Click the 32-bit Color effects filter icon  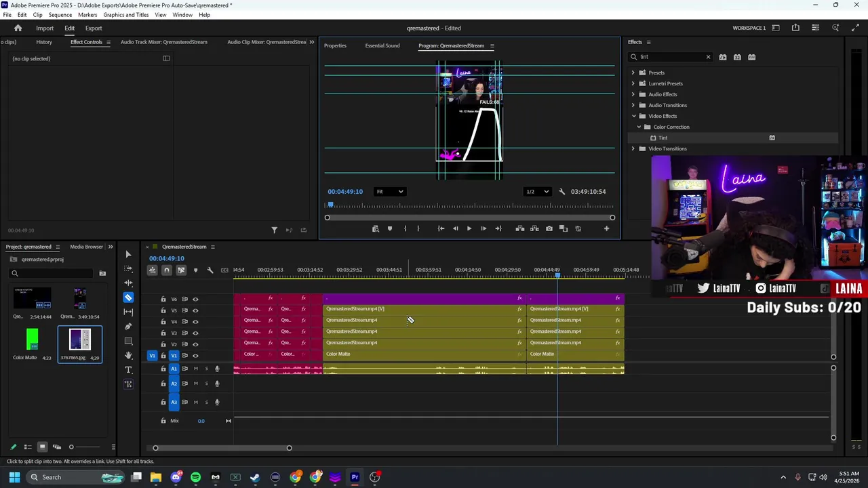click(x=737, y=57)
